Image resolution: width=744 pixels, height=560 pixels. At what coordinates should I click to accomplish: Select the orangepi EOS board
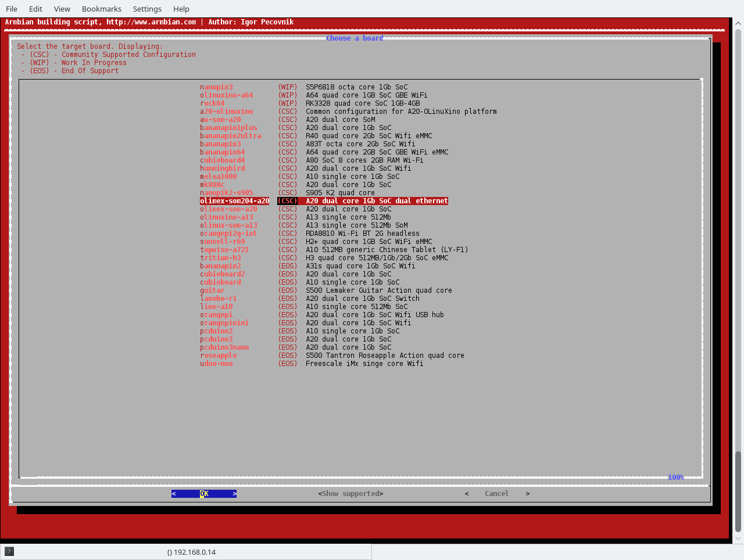coord(322,315)
